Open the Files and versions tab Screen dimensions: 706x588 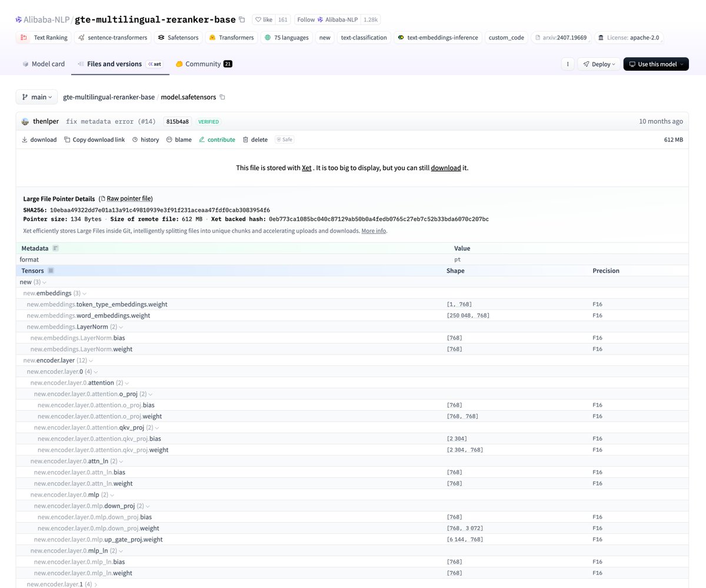point(120,64)
